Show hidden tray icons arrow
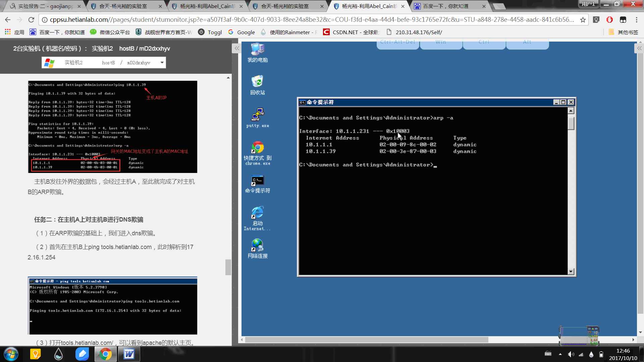The height and width of the screenshot is (362, 644). (x=560, y=354)
